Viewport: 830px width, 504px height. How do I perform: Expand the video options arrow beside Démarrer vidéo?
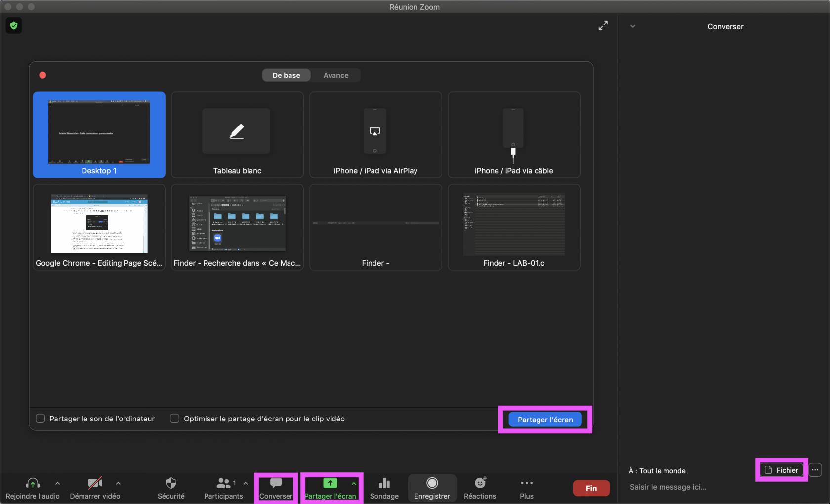(x=118, y=483)
